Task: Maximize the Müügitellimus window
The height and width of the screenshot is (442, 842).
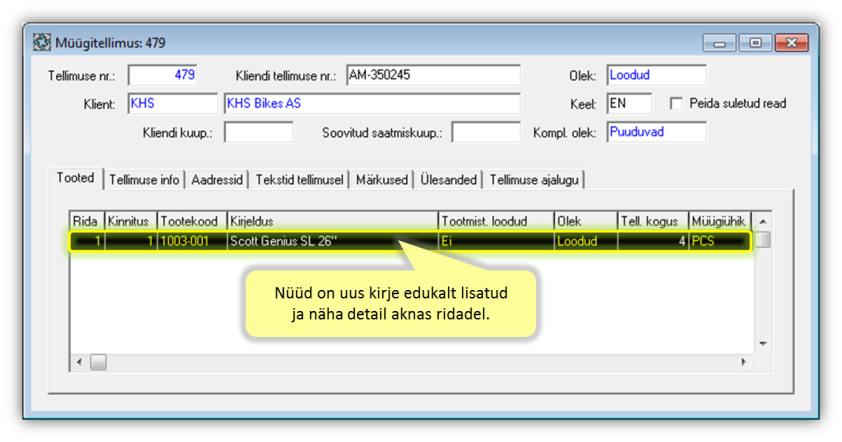Action: [756, 43]
